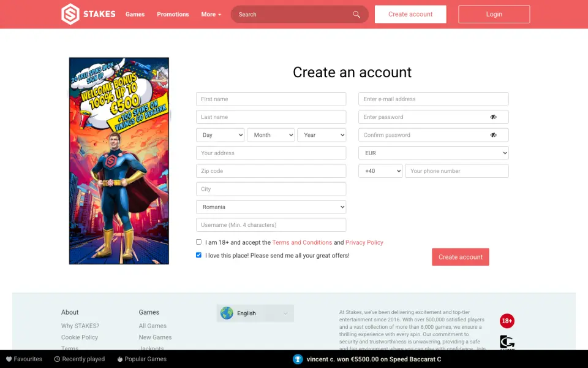Open the All Games footer link
The width and height of the screenshot is (588, 368).
pyautogui.click(x=153, y=326)
